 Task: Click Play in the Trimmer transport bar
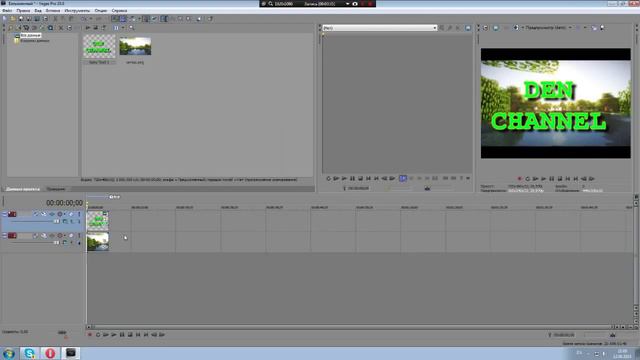coord(344,178)
